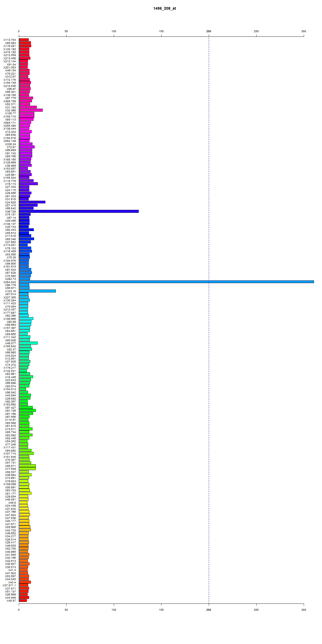
Task: Click the label X98.97
Action: (11, 89)
